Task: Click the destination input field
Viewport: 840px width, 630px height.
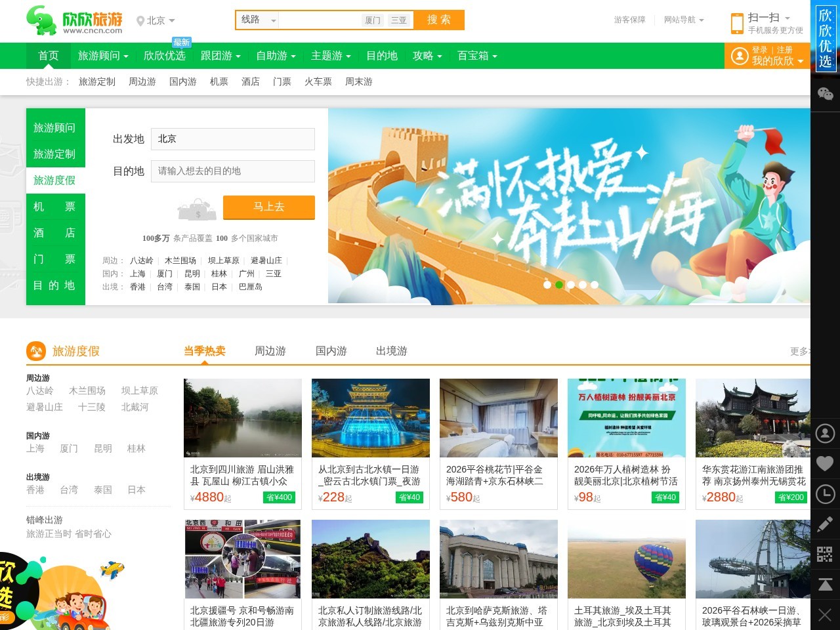Action: (232, 171)
